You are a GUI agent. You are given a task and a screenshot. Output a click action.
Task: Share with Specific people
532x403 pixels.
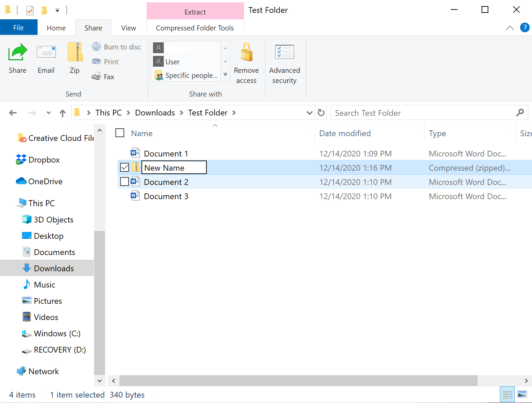point(186,75)
